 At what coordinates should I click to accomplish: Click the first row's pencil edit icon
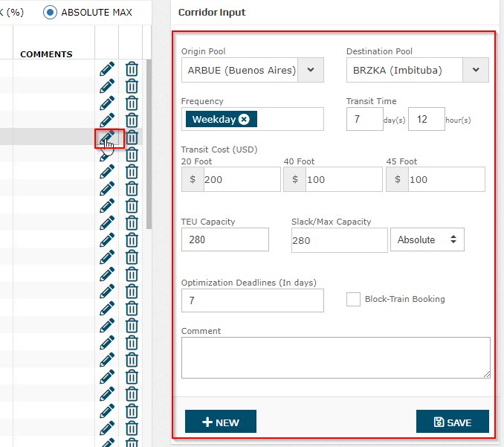click(x=107, y=68)
